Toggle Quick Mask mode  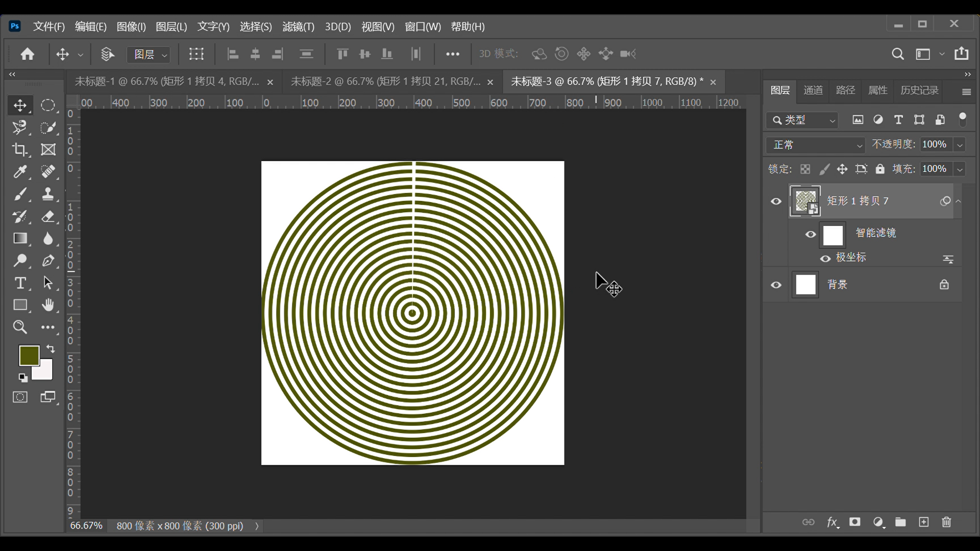click(x=20, y=397)
